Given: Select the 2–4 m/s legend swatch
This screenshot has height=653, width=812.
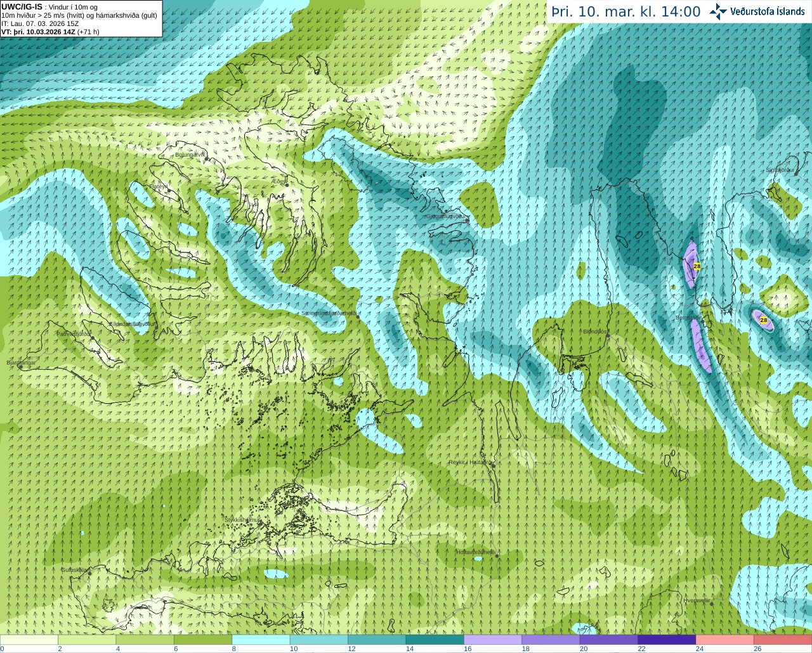Looking at the screenshot, I should 87,640.
